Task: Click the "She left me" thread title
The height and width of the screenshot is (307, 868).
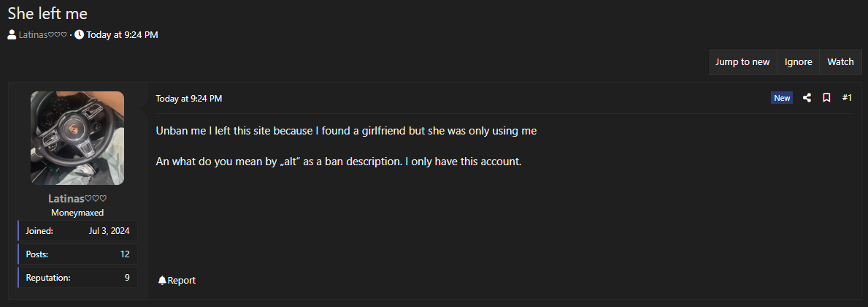Action: [47, 14]
